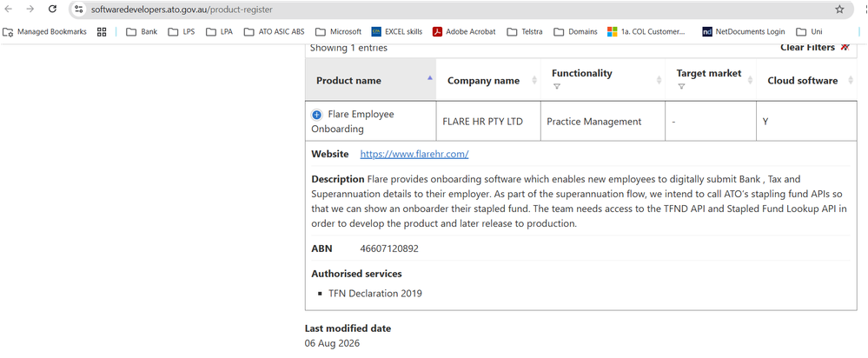Select the 06 Aug 2026 date
Image resolution: width=868 pixels, height=358 pixels.
[x=332, y=343]
